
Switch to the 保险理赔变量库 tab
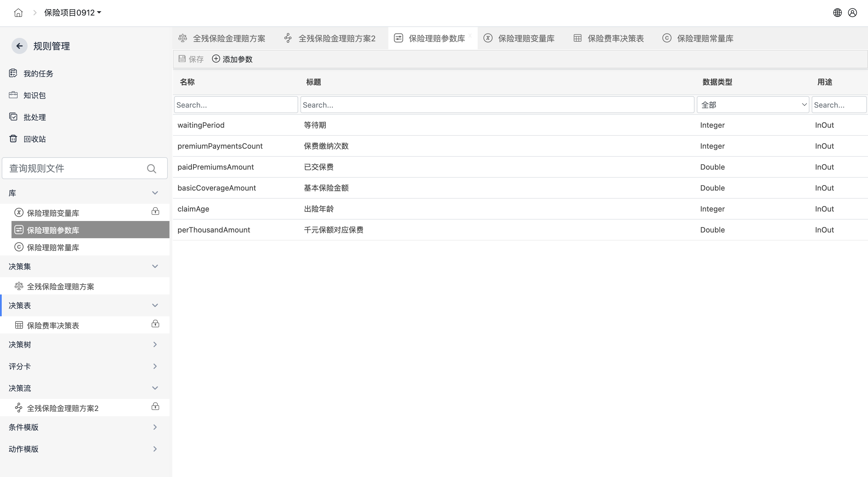coord(526,38)
